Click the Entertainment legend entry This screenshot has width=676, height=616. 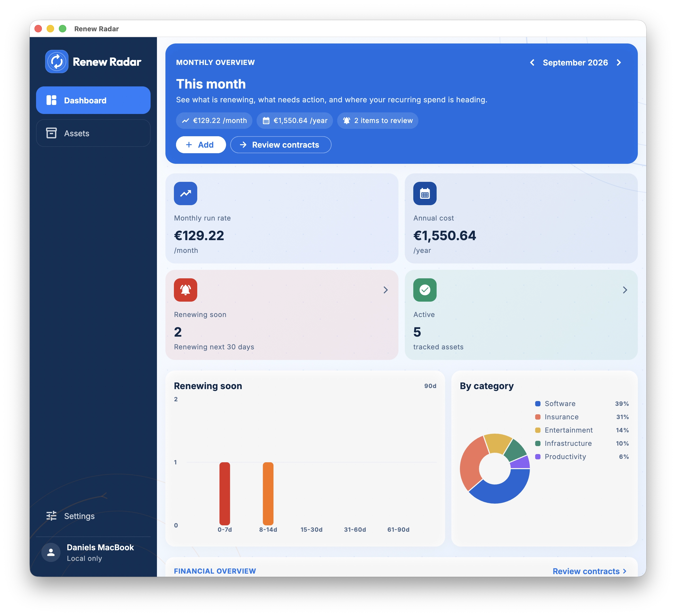click(x=582, y=430)
